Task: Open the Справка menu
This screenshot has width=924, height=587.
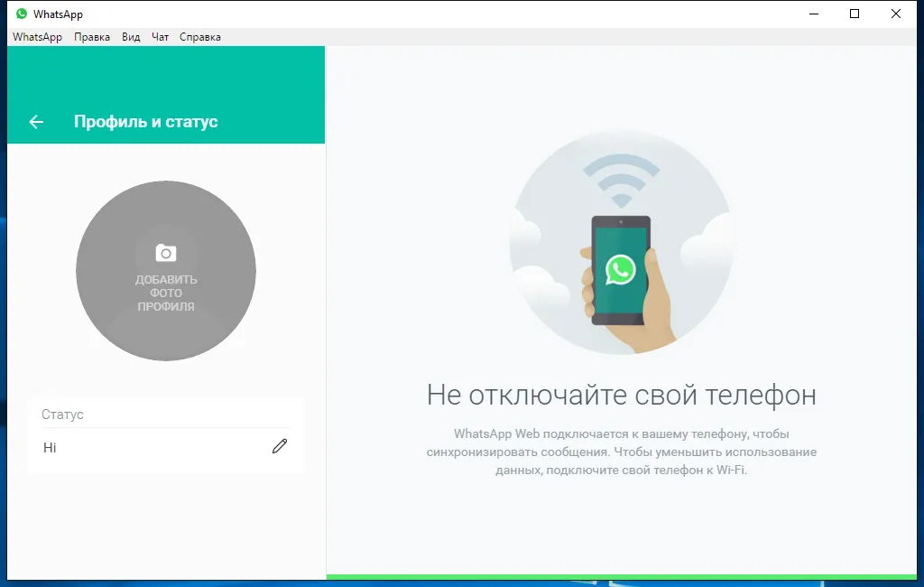Action: pos(200,37)
